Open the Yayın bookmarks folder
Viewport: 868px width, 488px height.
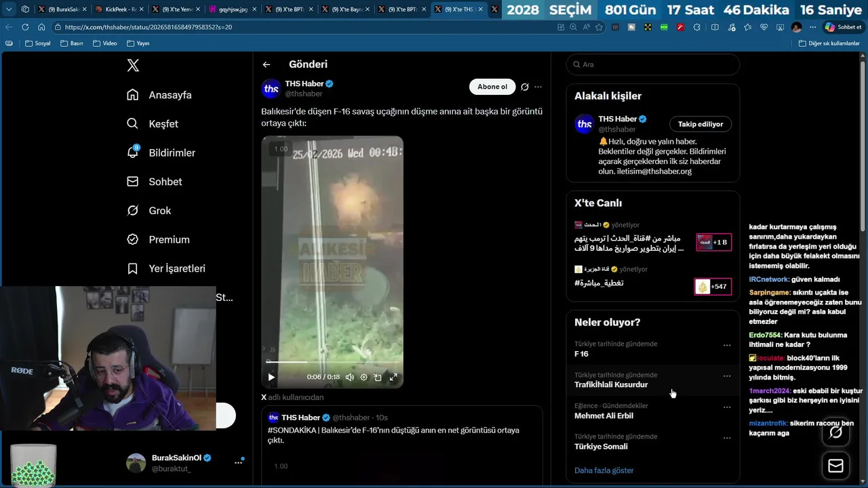[138, 43]
